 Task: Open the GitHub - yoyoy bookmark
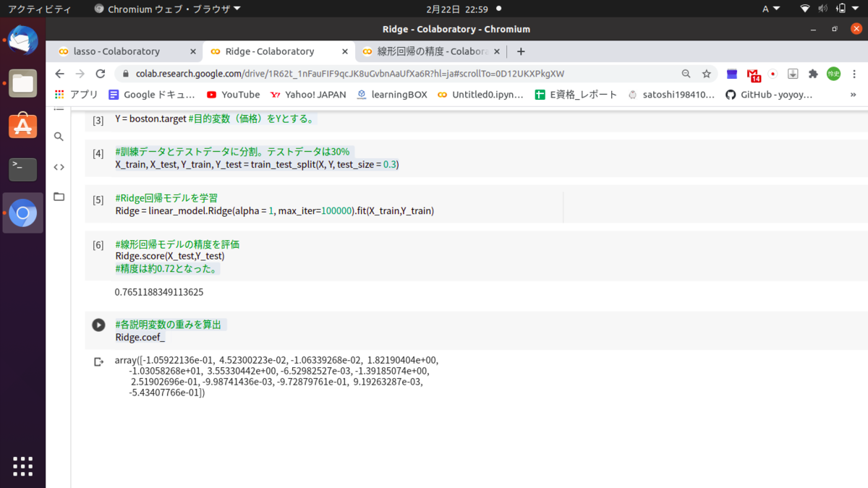[x=768, y=95]
